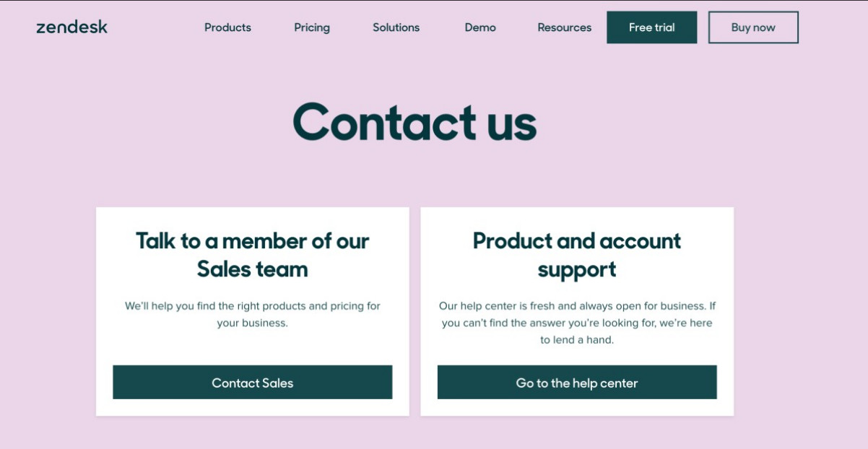Select the Product support contact card
Screen dimensions: 868x449
coord(577,312)
